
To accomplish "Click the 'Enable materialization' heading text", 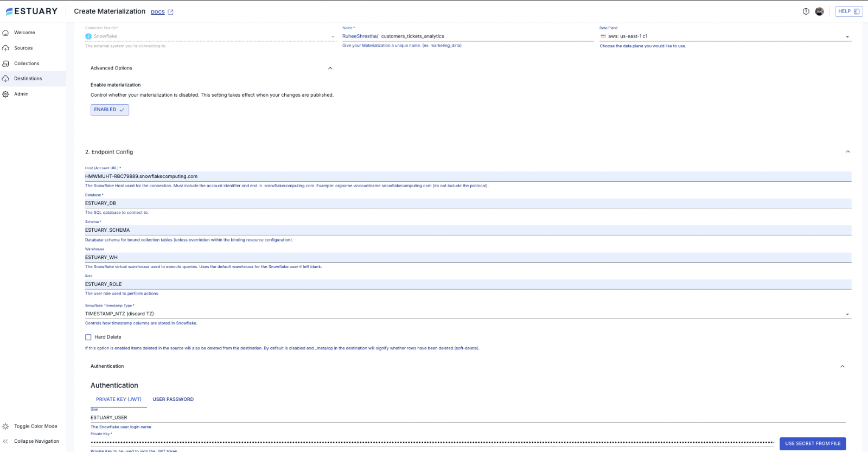I will click(x=116, y=85).
